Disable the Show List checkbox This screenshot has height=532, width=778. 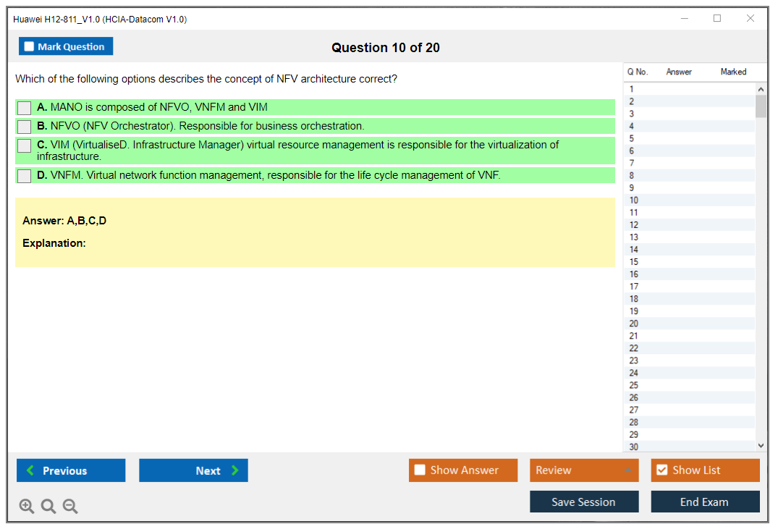coord(661,470)
